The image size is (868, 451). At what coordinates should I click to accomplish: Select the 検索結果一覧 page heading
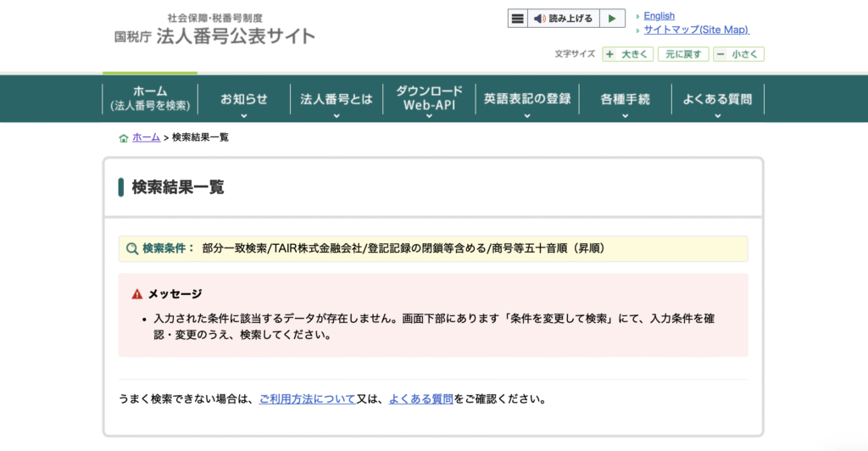[x=178, y=187]
